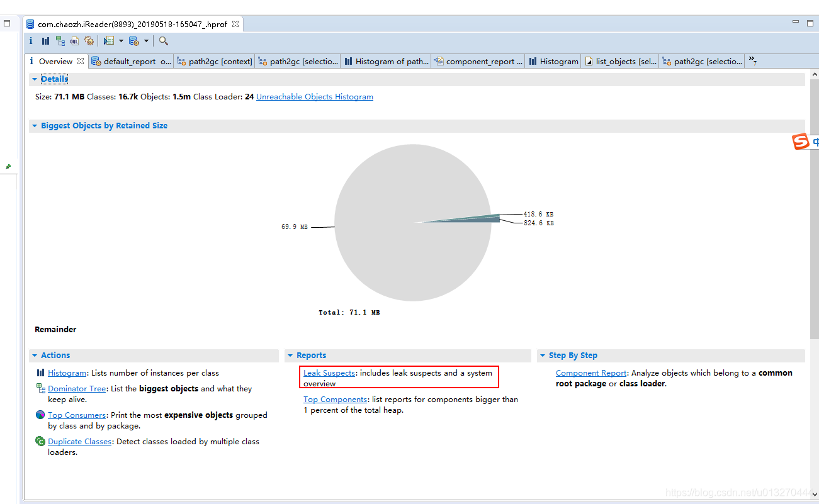Open the Dominator Tree toolbar icon
The height and width of the screenshot is (504, 819).
[x=60, y=40]
